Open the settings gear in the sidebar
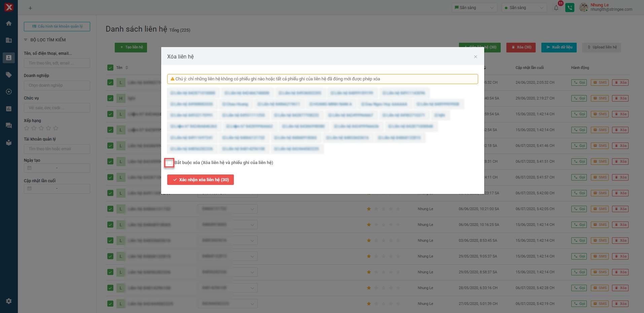 [x=9, y=301]
